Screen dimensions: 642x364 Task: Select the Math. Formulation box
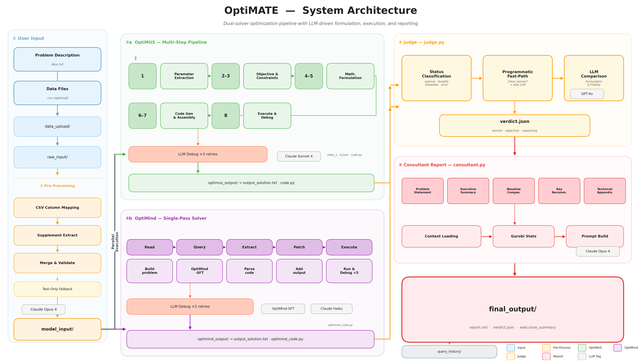(350, 76)
